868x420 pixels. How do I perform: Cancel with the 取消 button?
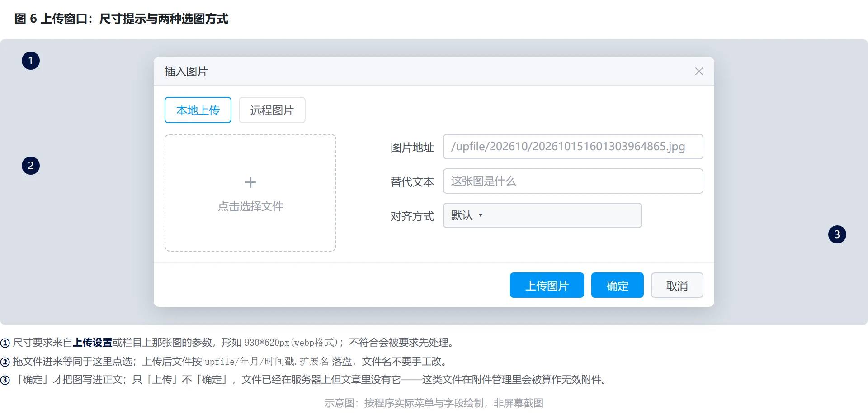(677, 285)
